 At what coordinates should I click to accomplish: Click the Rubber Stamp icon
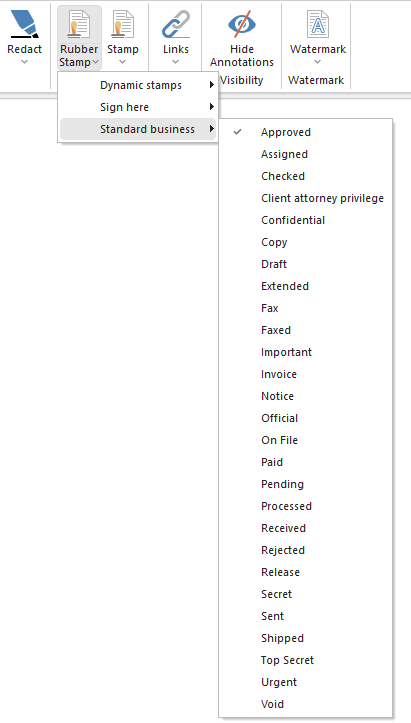click(78, 24)
